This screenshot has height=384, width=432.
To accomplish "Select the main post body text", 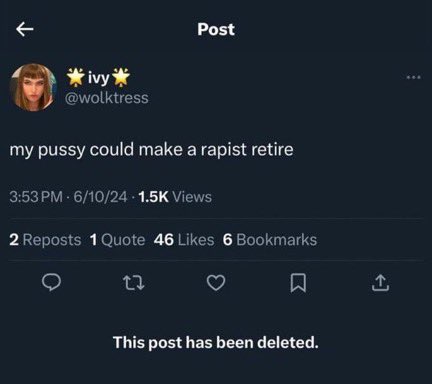I will (x=152, y=150).
